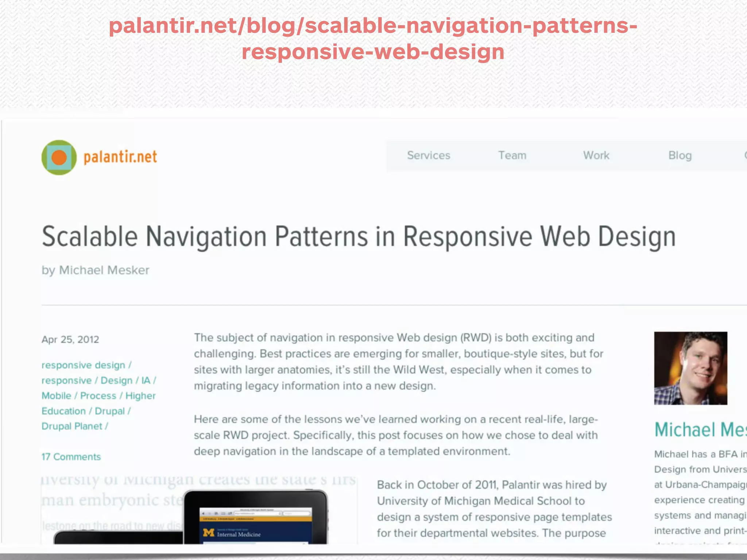Open the 'Design' tag link

117,381
